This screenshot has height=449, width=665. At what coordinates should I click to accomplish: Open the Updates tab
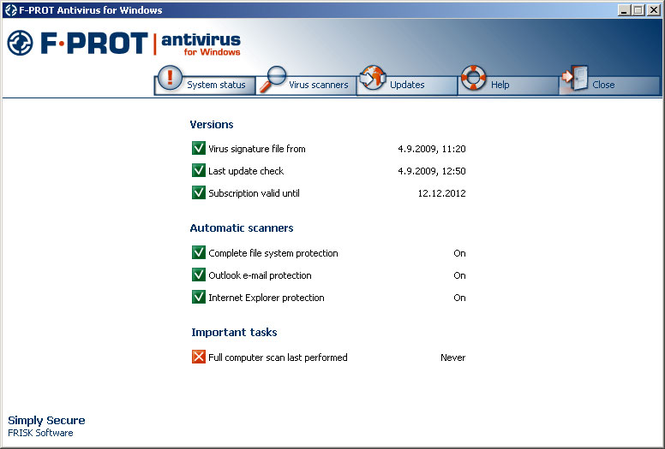[407, 85]
